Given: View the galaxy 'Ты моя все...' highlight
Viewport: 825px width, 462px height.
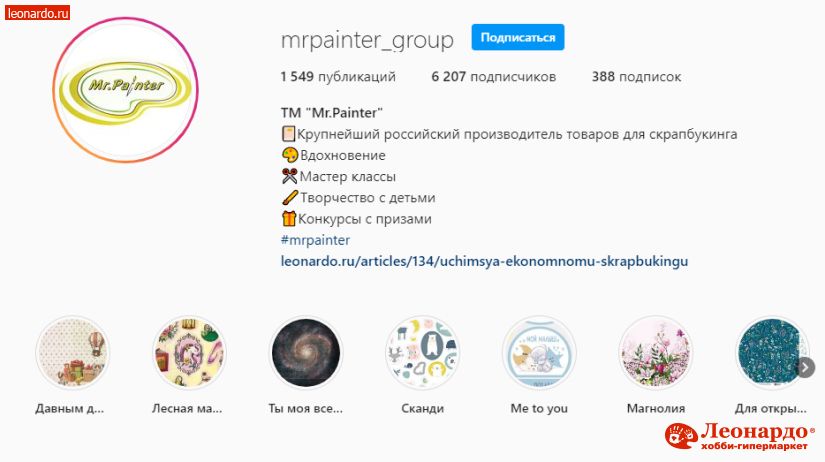Looking at the screenshot, I should coord(306,353).
